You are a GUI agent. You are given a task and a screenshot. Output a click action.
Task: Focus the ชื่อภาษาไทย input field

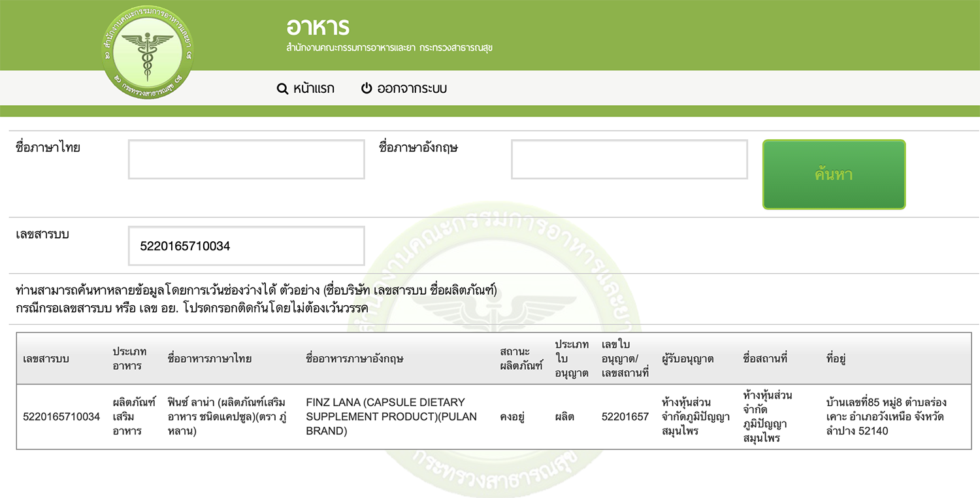click(246, 159)
